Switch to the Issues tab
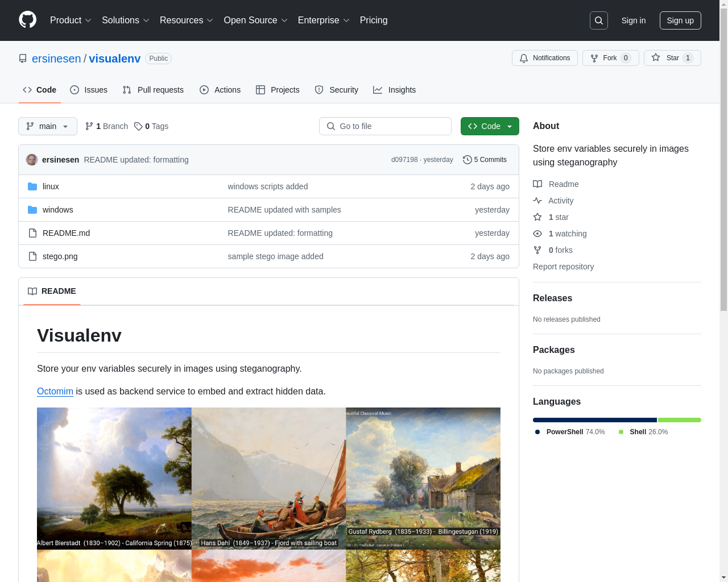The image size is (728, 582). [89, 90]
